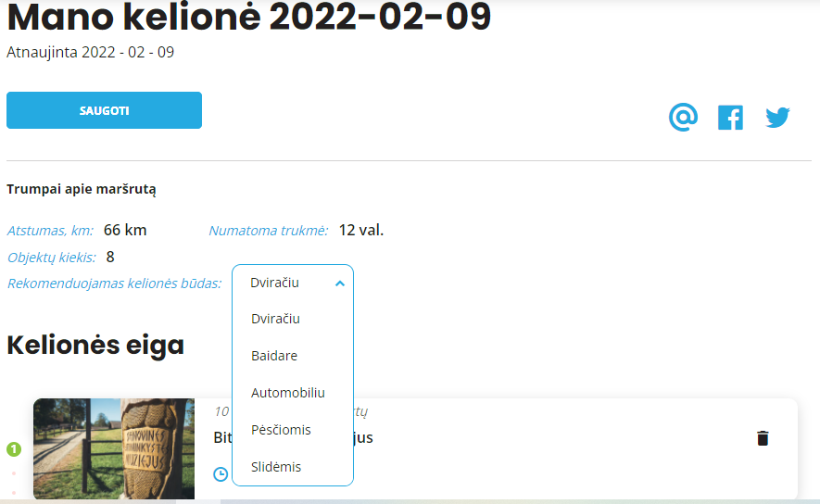Click the Rekomenduojamas kelionės būdas label

[115, 283]
